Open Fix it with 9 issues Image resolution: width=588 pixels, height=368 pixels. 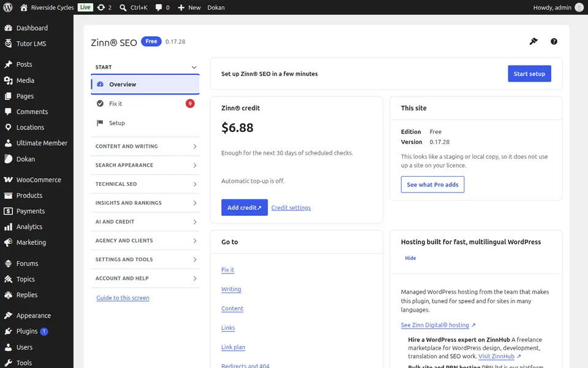point(145,104)
